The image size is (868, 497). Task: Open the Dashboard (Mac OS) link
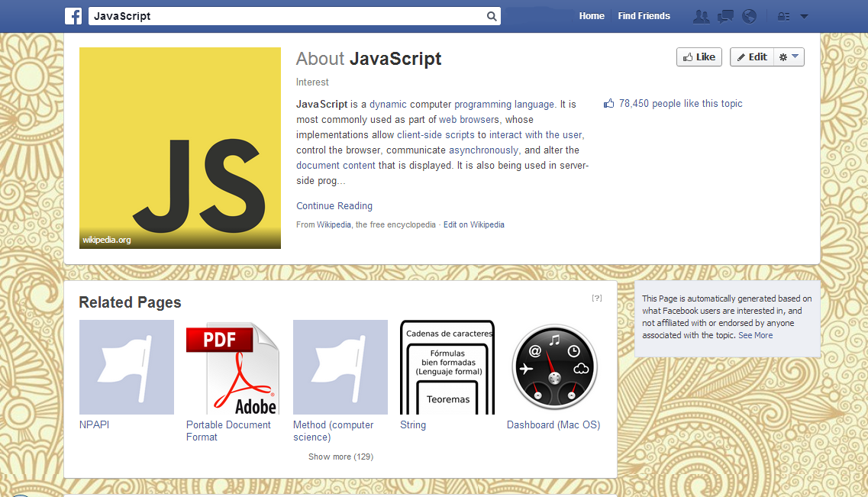(x=553, y=425)
